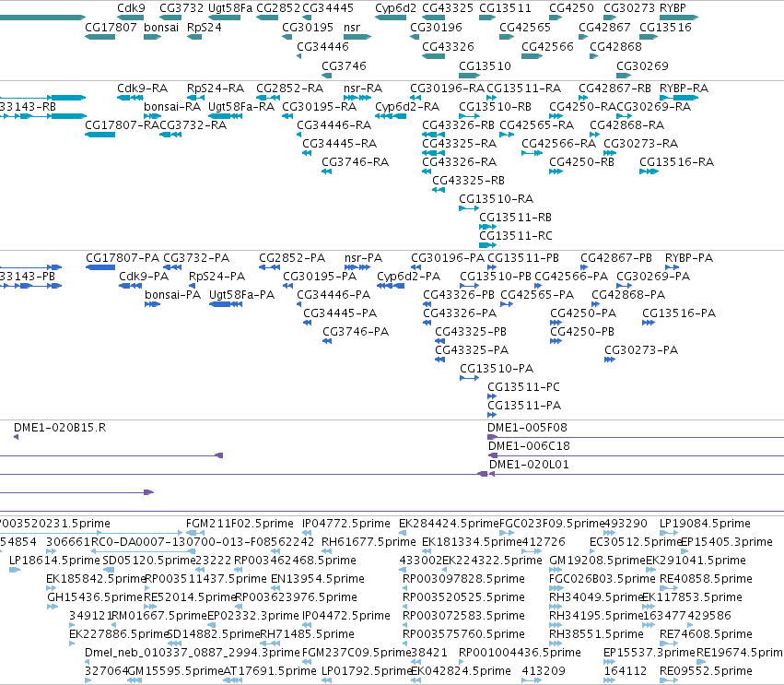Click the Ugt58Fa-RA transcript label

(x=241, y=107)
